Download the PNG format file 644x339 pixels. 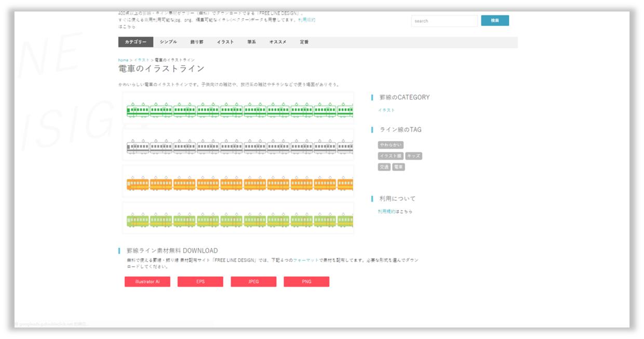tap(306, 282)
